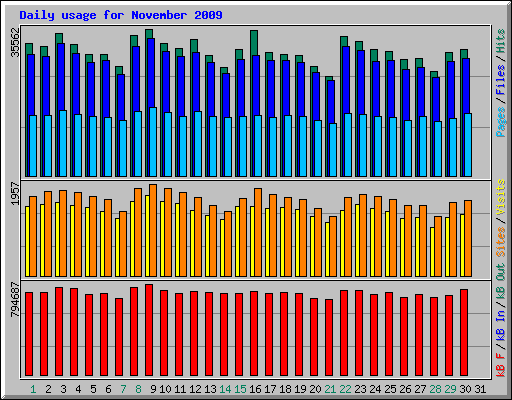Select day 24 on the x-axis

(x=375, y=389)
